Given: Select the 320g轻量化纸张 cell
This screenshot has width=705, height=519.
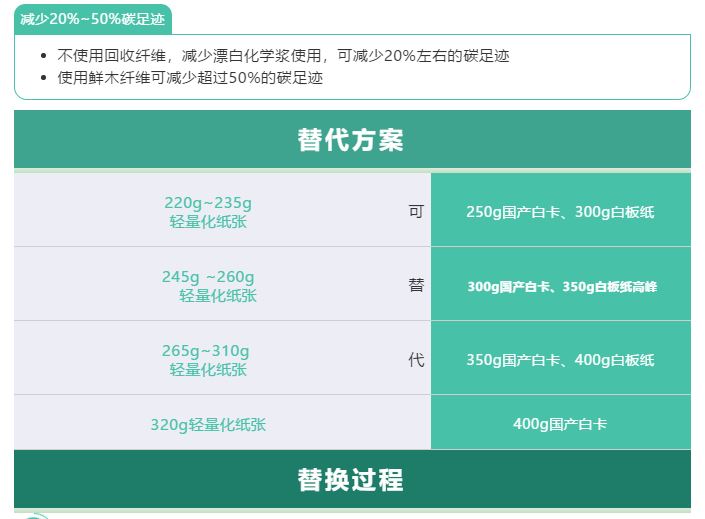Looking at the screenshot, I should pos(208,424).
